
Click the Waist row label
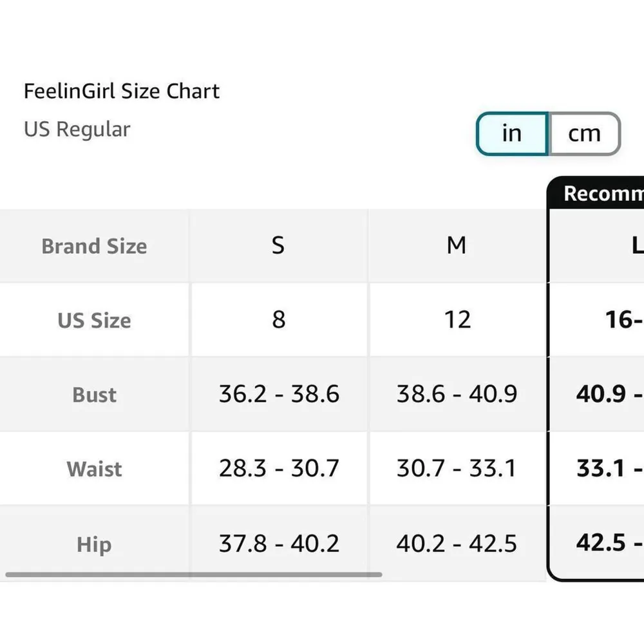(94, 468)
